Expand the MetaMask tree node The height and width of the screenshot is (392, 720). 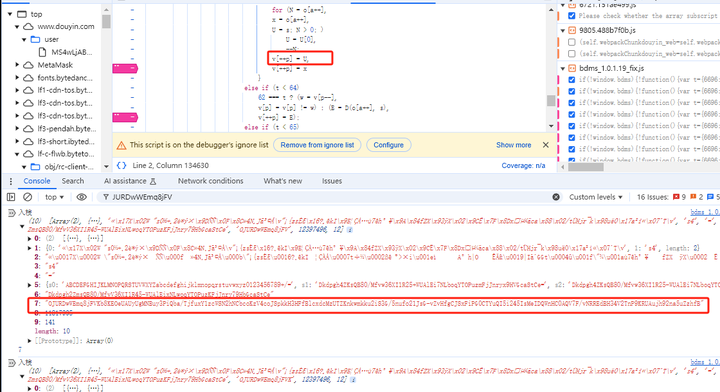point(17,65)
